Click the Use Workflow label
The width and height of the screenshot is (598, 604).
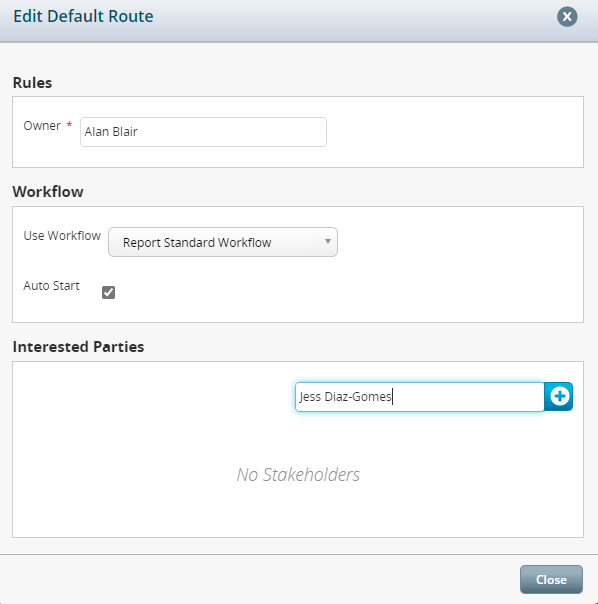click(62, 236)
